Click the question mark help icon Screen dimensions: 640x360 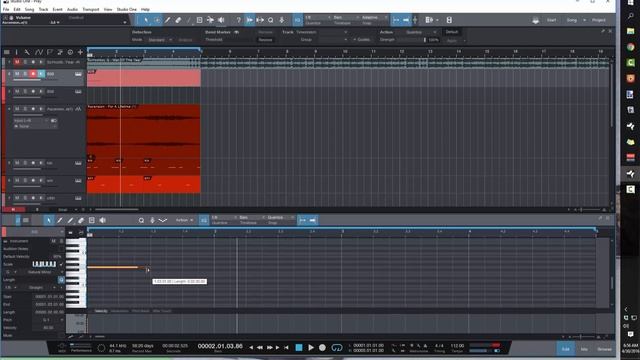239,20
